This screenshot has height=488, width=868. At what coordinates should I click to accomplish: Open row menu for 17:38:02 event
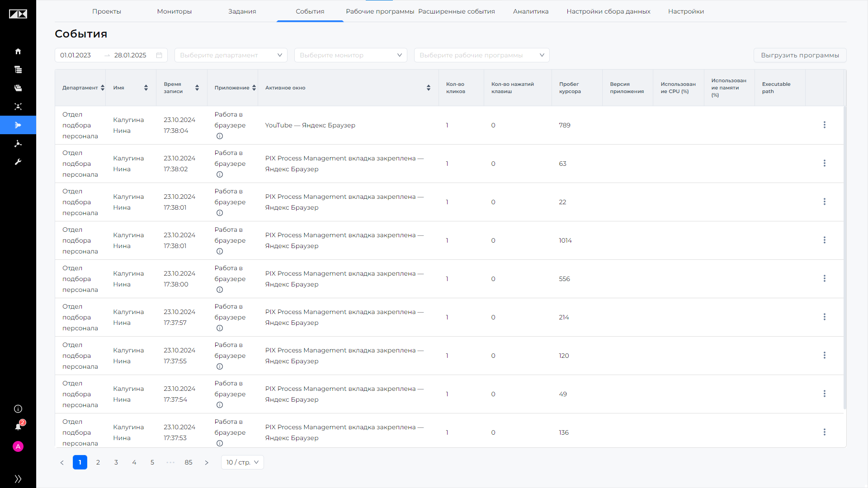(x=825, y=163)
